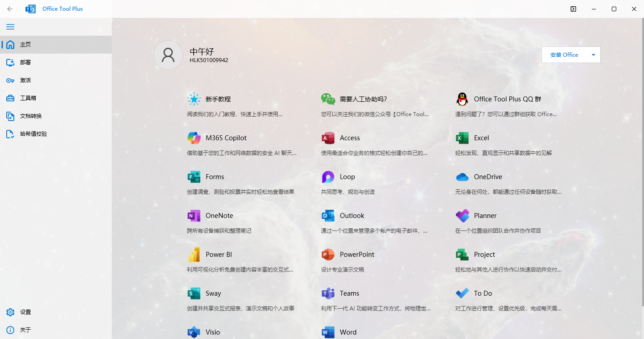Click the 新手教程 title link
This screenshot has width=644, height=339.
pos(218,99)
